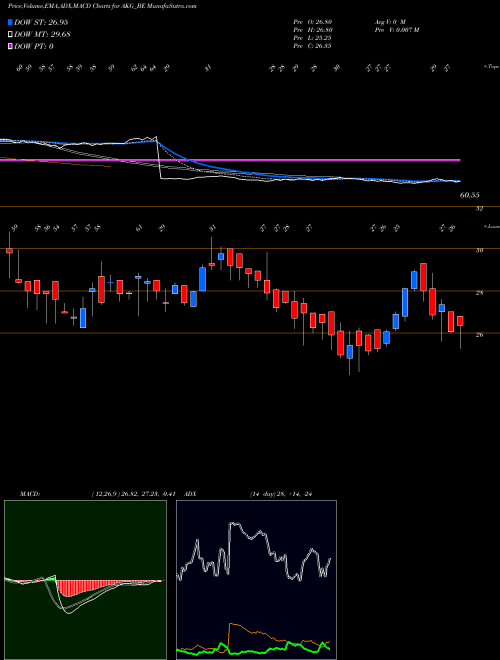The height and width of the screenshot is (660, 500).
Task: Select the 'Pre L: 25.25' low value
Action: click(312, 38)
